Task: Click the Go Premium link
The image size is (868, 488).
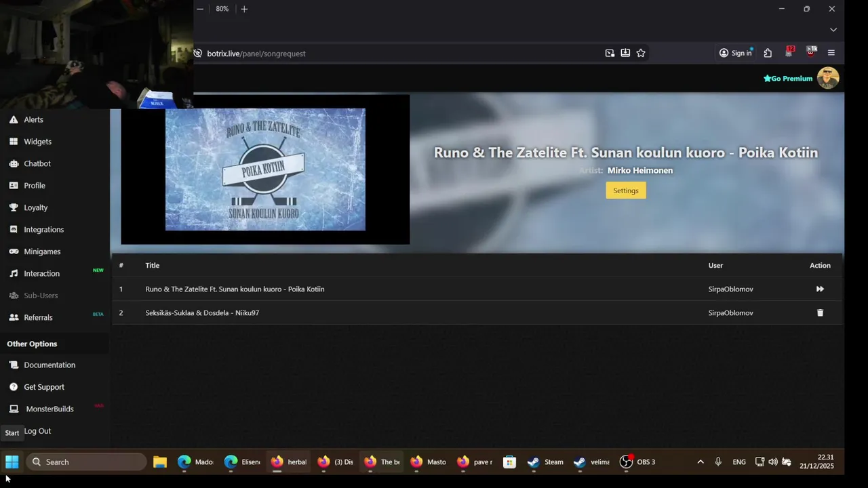Action: tap(788, 79)
